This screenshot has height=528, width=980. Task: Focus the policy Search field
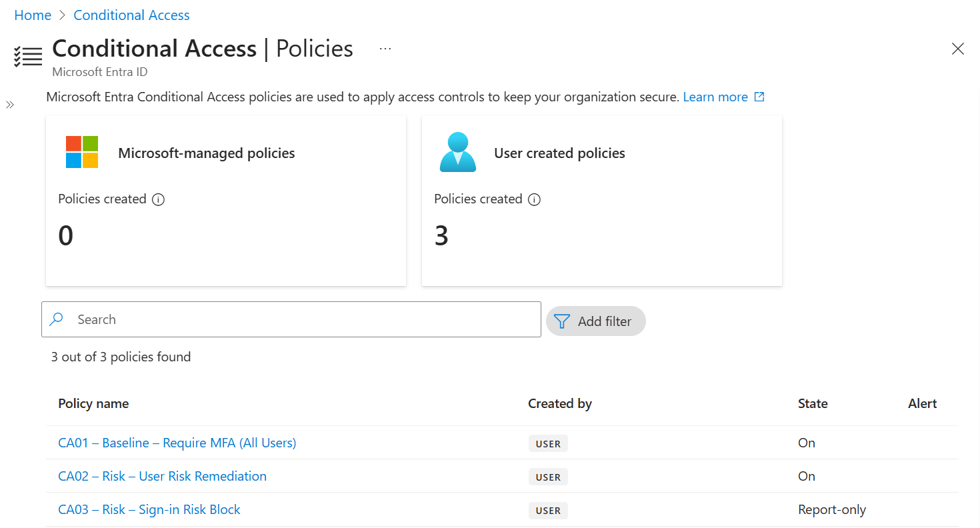(x=291, y=319)
